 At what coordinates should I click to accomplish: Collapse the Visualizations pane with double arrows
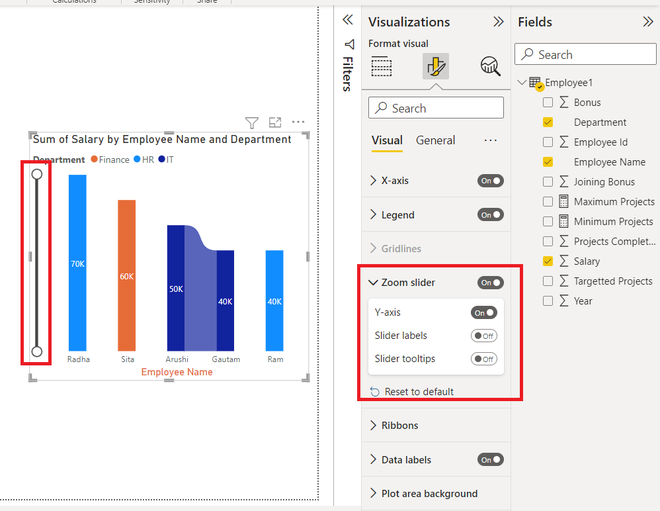[x=498, y=22]
